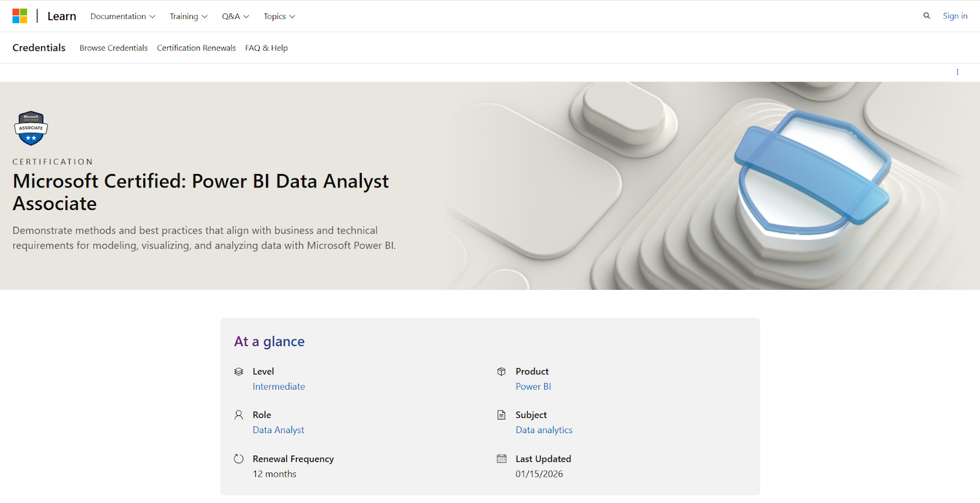The width and height of the screenshot is (980, 503).
Task: Click the Associate certification badge
Action: click(x=31, y=128)
